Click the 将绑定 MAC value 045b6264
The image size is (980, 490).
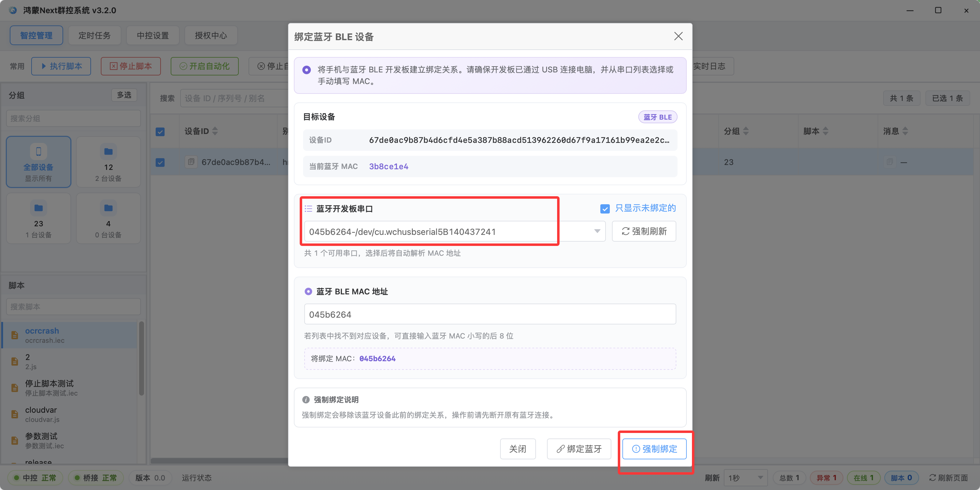[x=378, y=359]
